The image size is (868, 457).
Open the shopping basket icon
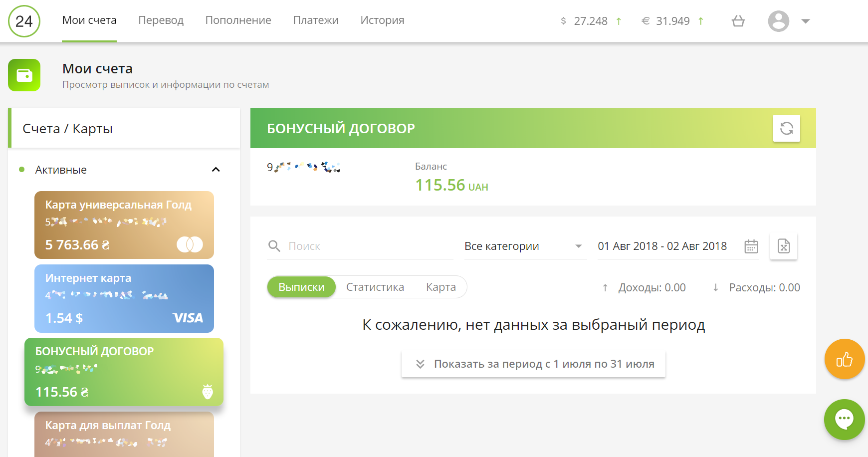click(738, 21)
